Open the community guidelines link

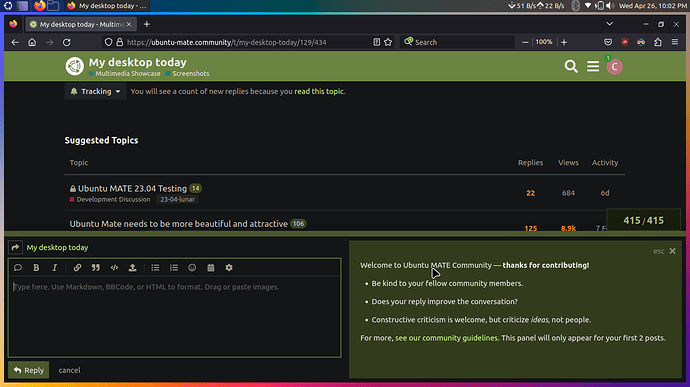tap(446, 338)
